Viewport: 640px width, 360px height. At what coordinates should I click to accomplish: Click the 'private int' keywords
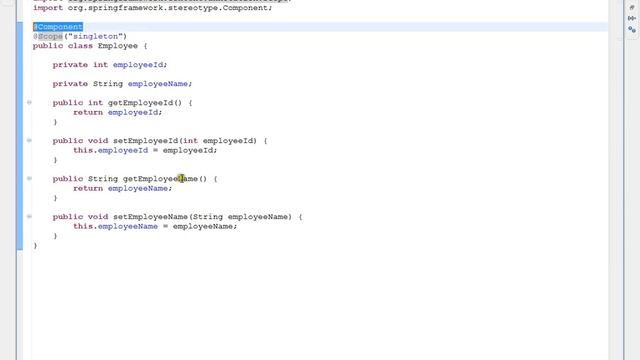(80, 64)
